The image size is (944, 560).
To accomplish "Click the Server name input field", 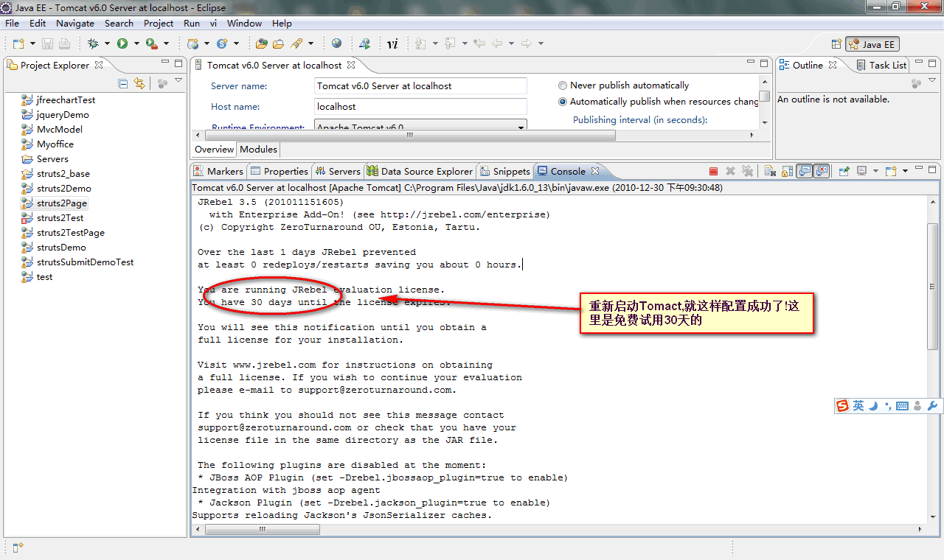I will (x=421, y=86).
